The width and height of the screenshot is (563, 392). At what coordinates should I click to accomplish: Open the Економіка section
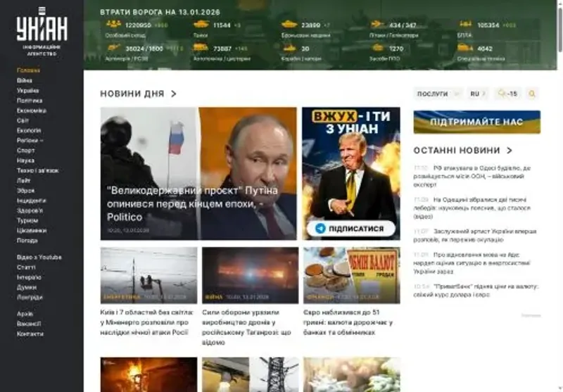pos(32,110)
